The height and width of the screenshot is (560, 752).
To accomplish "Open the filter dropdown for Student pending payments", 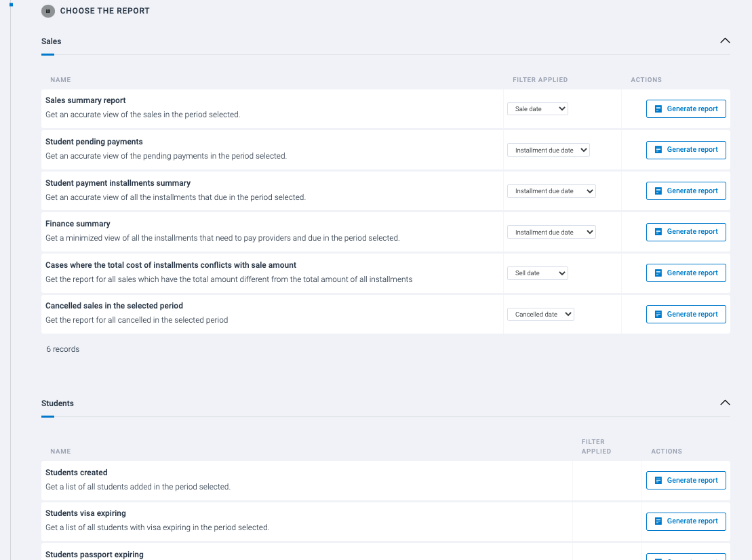I will coord(548,150).
